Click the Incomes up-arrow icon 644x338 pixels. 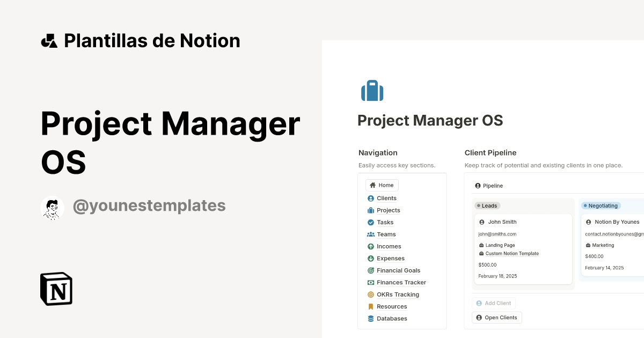(370, 246)
